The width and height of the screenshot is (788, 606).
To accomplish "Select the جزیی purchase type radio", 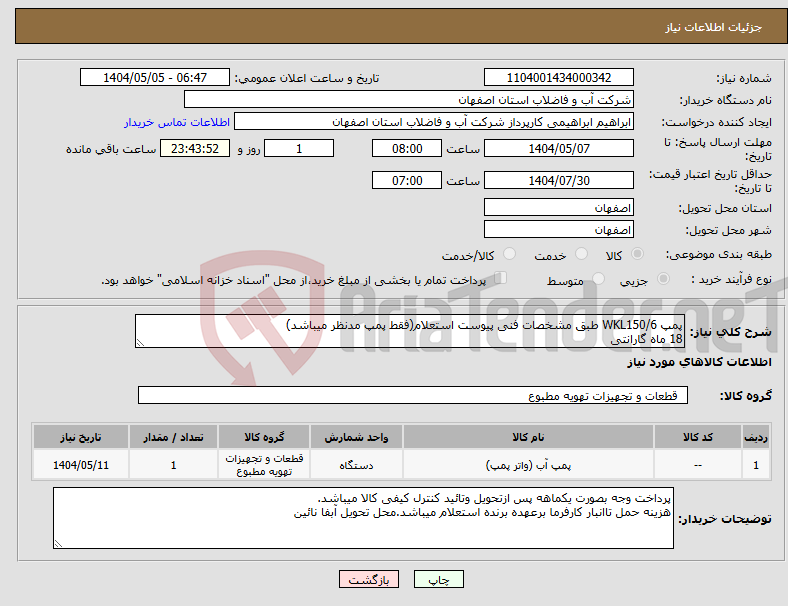I will [x=663, y=279].
